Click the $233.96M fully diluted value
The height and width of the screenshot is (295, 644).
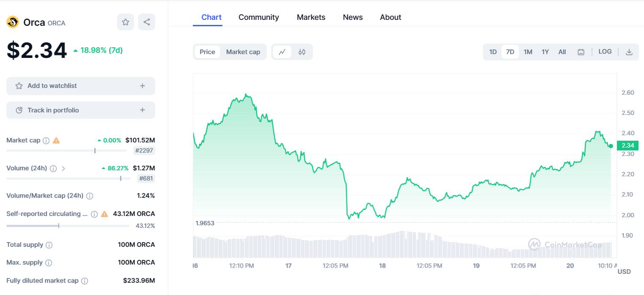coord(139,281)
